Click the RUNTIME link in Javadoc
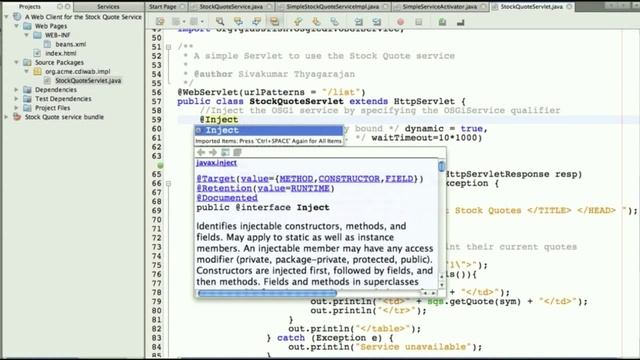The image size is (640, 360). [x=310, y=188]
